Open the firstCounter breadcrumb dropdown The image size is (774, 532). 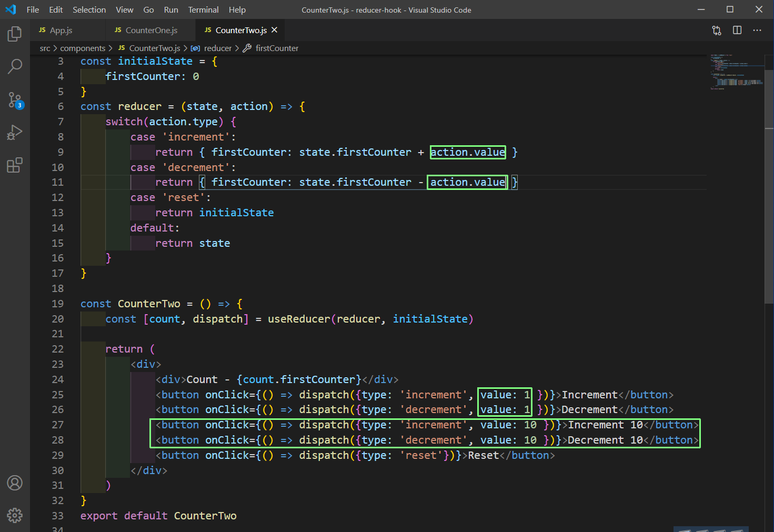[x=277, y=48]
